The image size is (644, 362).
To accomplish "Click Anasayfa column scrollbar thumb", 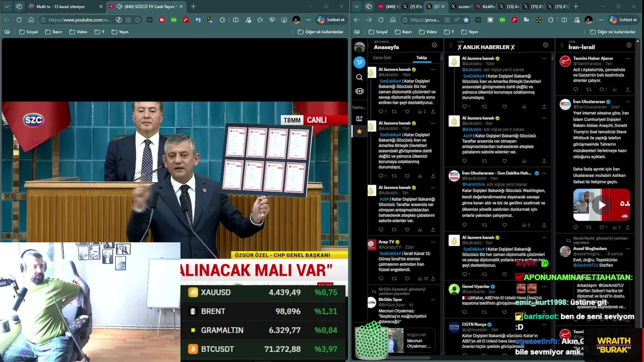I will (441, 58).
